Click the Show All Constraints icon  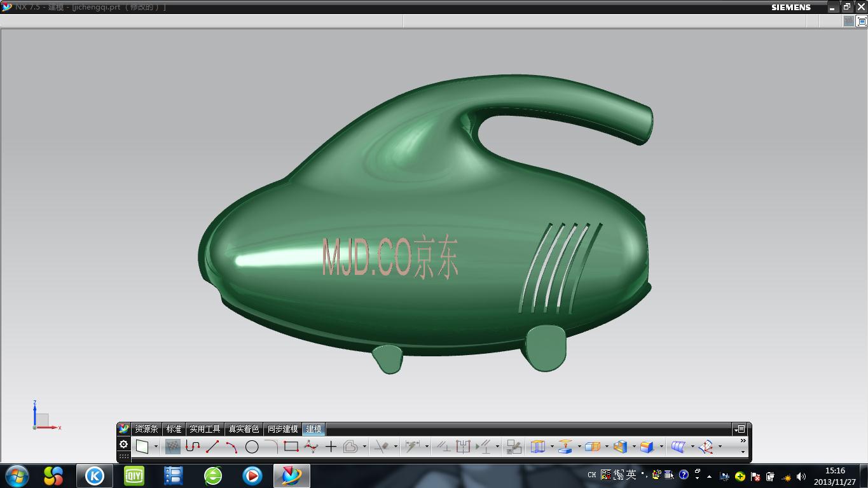click(x=463, y=447)
